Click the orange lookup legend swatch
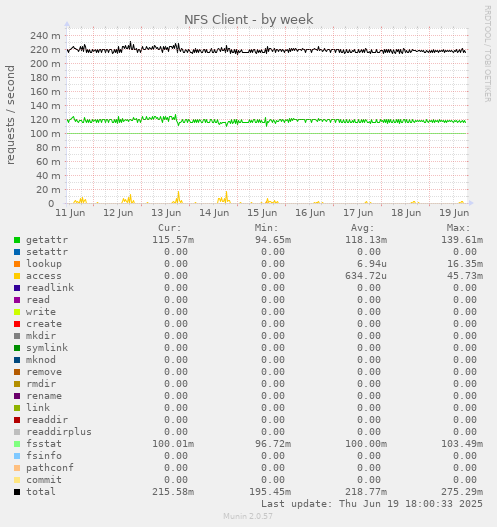Screen dimensions: 497x527 click(x=17, y=264)
